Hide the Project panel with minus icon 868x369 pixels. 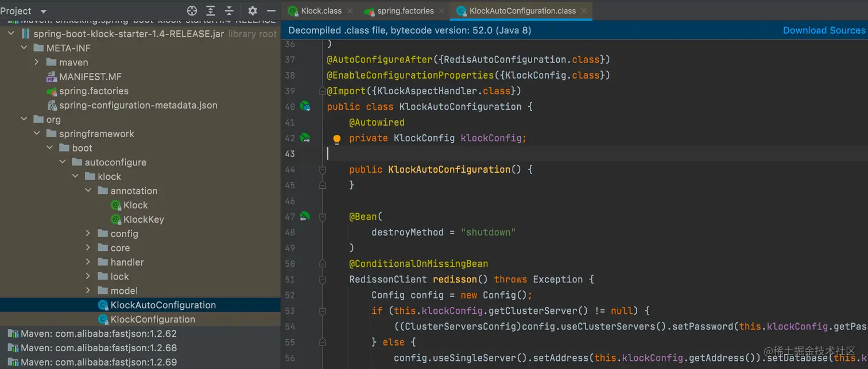click(x=271, y=11)
